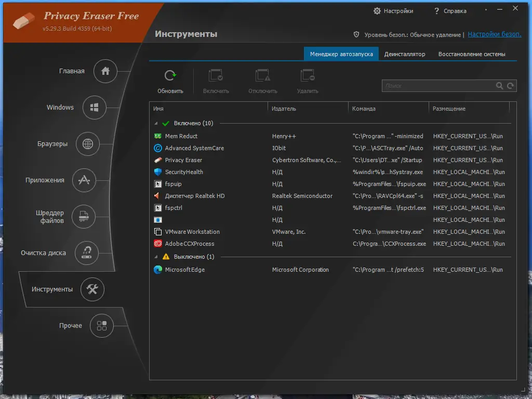Click the Обновить refresh toolbar icon
The height and width of the screenshot is (399, 532).
click(170, 75)
